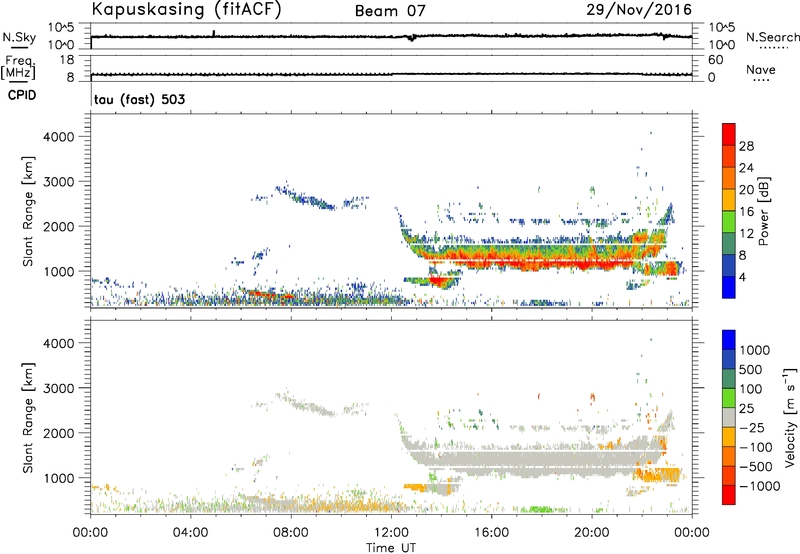Click the 'Beam 07' label
800x554 pixels.
[x=390, y=11]
